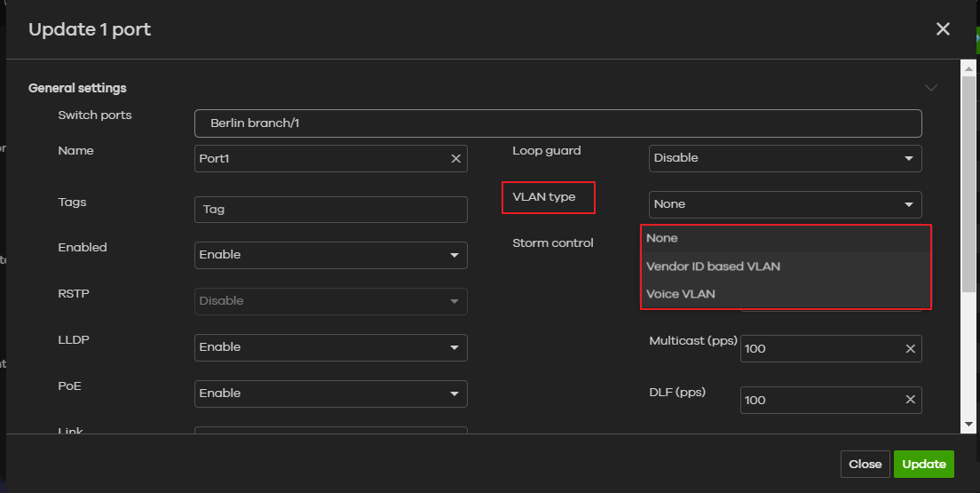Collapse the General settings section

930,88
